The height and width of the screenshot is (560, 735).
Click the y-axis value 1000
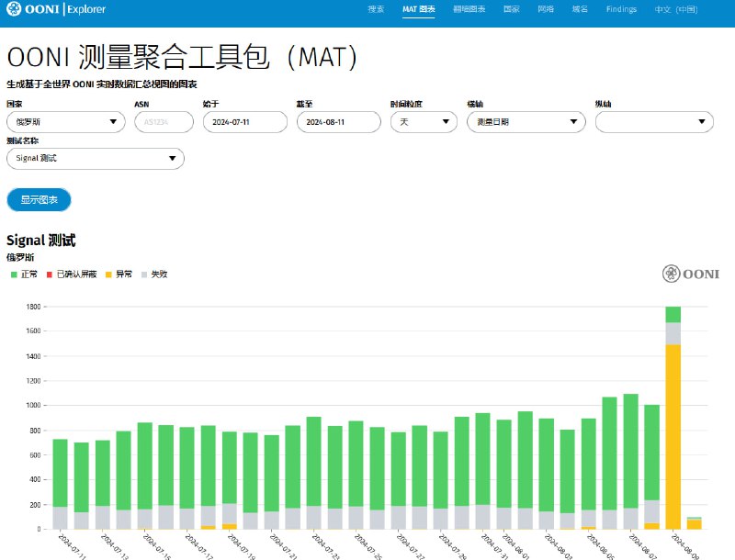[33, 405]
